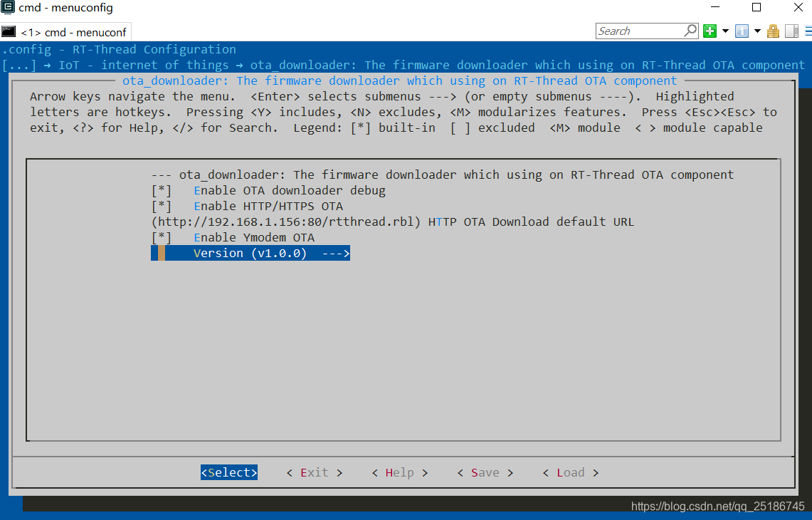This screenshot has width=812, height=520.
Task: Click the < Exit > button
Action: [x=315, y=472]
